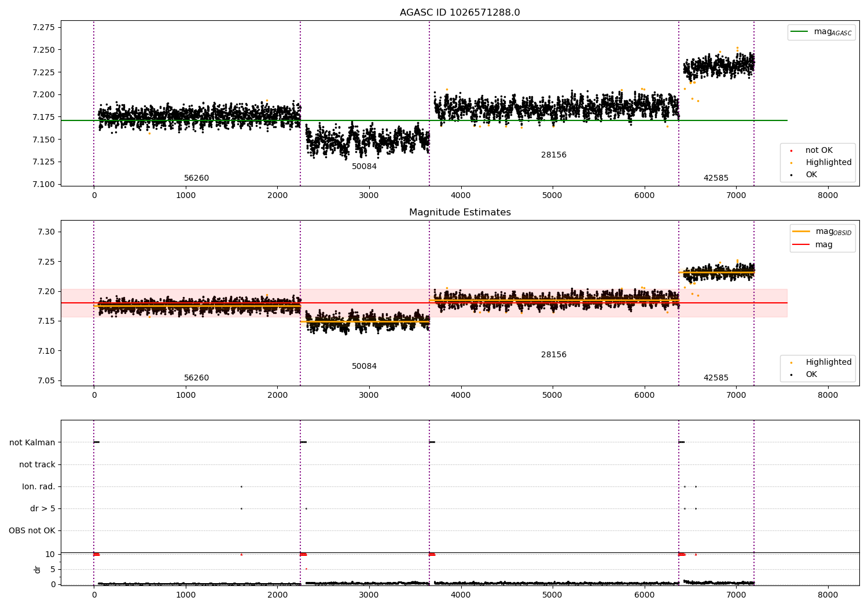Click 'OK' in the Magnitude Estimates legend

tap(811, 374)
